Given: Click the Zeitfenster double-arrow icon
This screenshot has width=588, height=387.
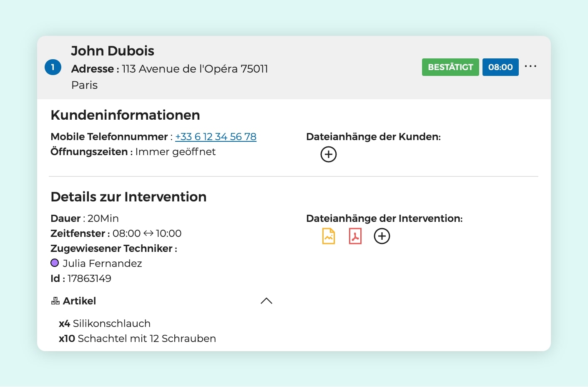Looking at the screenshot, I should [x=148, y=234].
